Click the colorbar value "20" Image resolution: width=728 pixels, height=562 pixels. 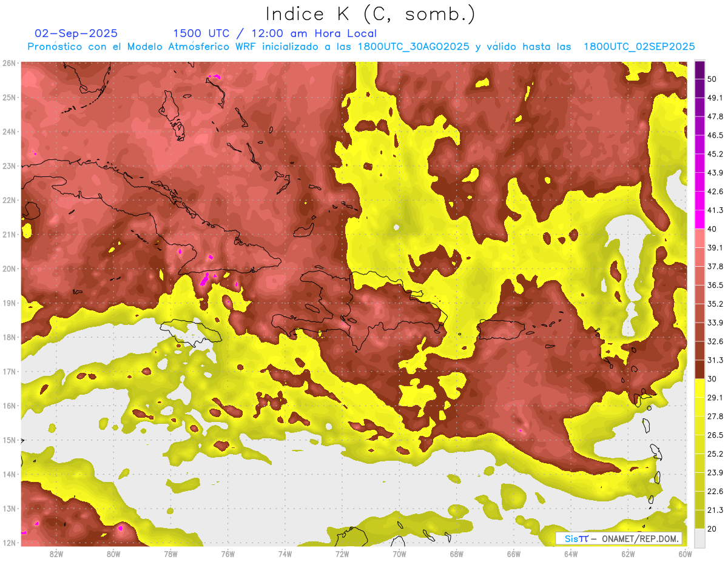tap(712, 529)
